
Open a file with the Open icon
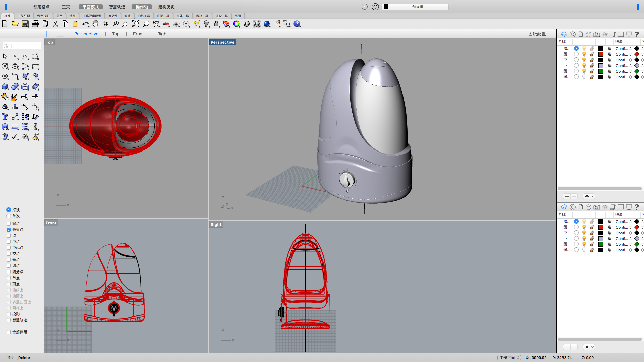click(x=15, y=24)
